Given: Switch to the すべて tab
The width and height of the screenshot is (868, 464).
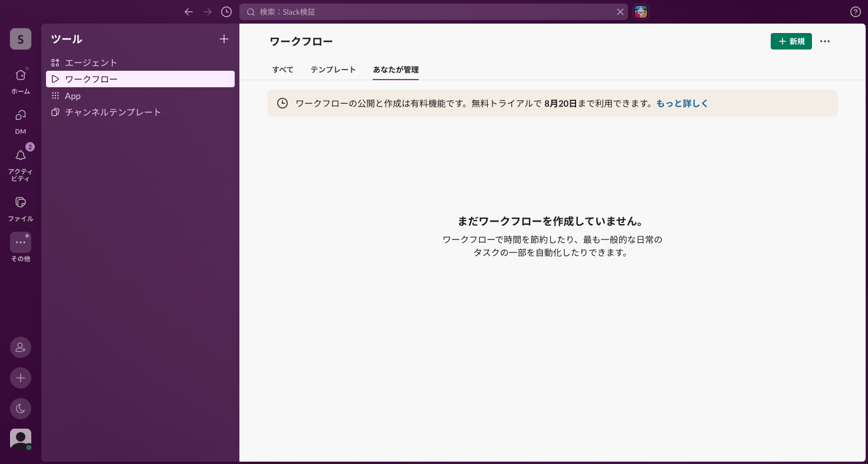Looking at the screenshot, I should pyautogui.click(x=282, y=70).
